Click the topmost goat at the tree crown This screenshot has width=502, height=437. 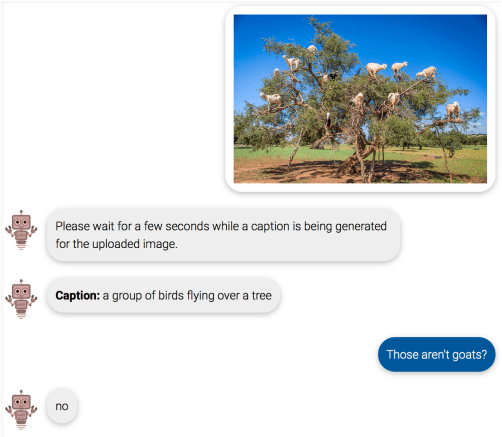tap(312, 49)
